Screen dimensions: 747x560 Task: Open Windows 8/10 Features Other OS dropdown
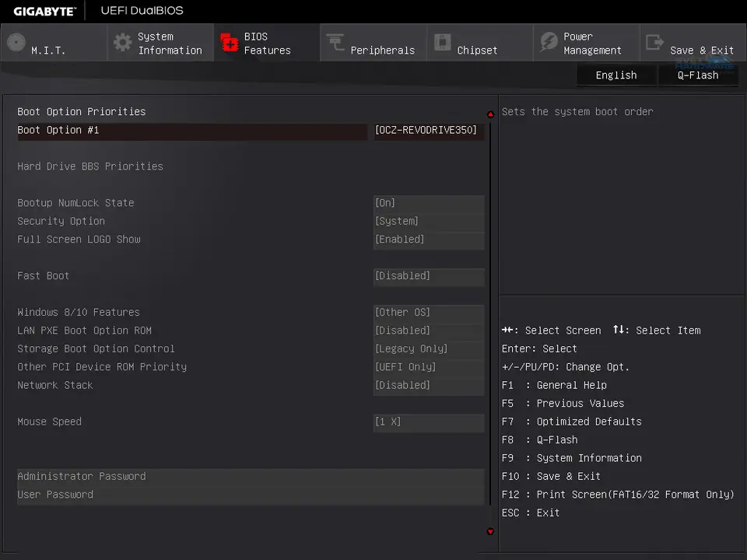[x=429, y=313]
